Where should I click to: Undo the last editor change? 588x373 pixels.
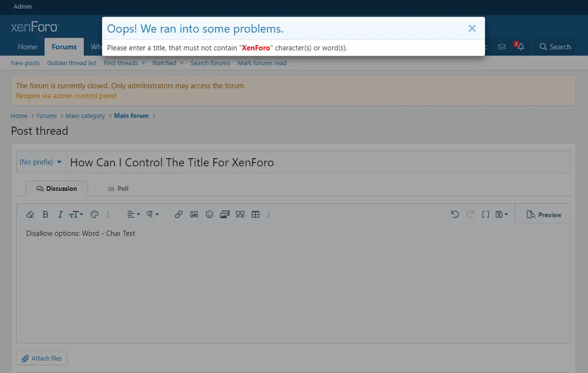[455, 214]
